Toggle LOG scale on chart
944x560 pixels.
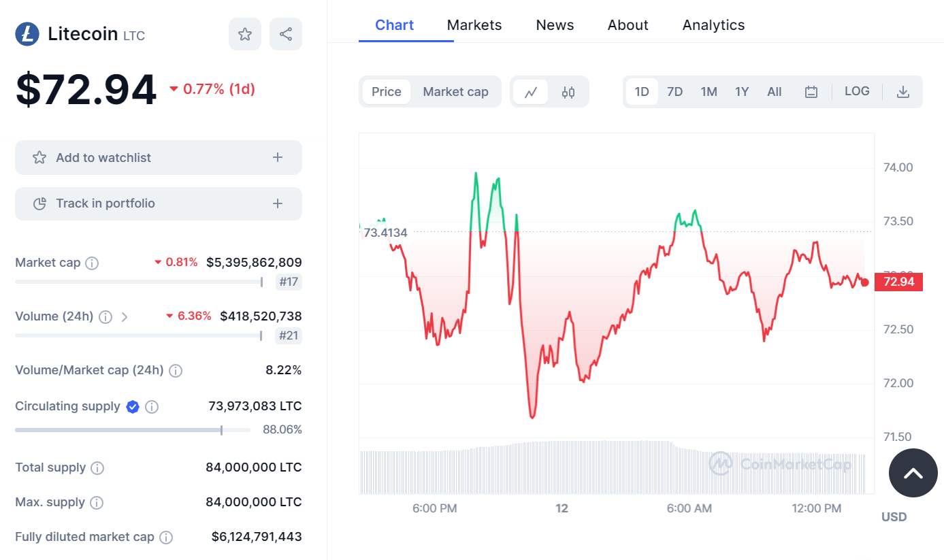(857, 91)
